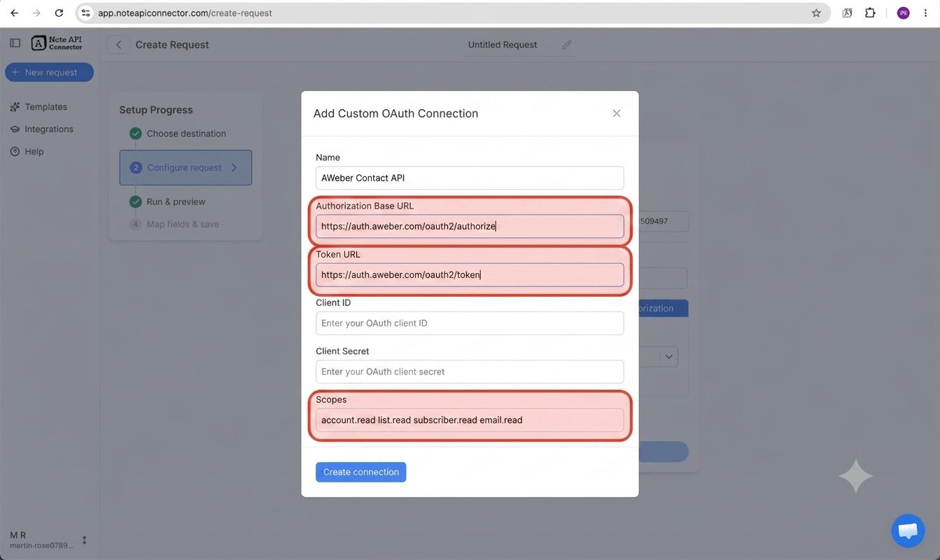Click the Create Request page heading
The width and height of the screenshot is (940, 560).
tap(172, 45)
